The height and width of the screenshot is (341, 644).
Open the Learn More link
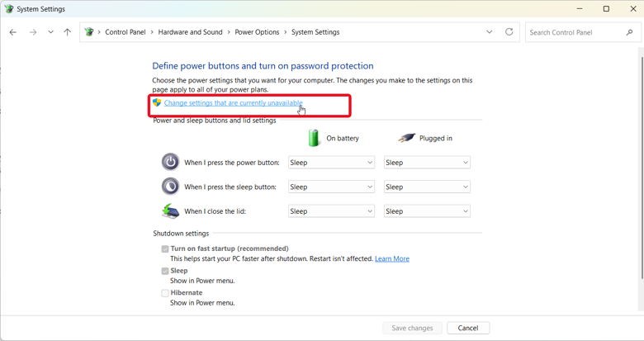(392, 258)
